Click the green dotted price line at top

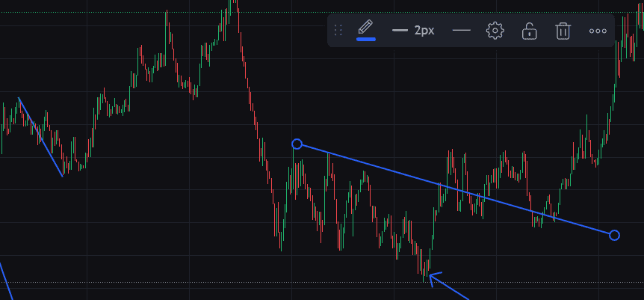tap(112, 13)
